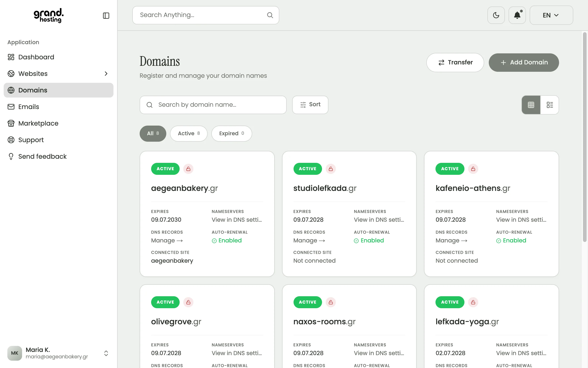
Task: Select the Active 8 filter tab
Action: [189, 133]
